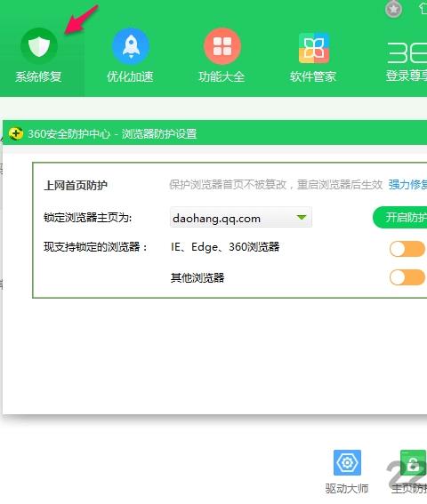Viewport: 427px width, 504px height.
Task: Open 功能大全 grid icon
Action: (x=222, y=46)
